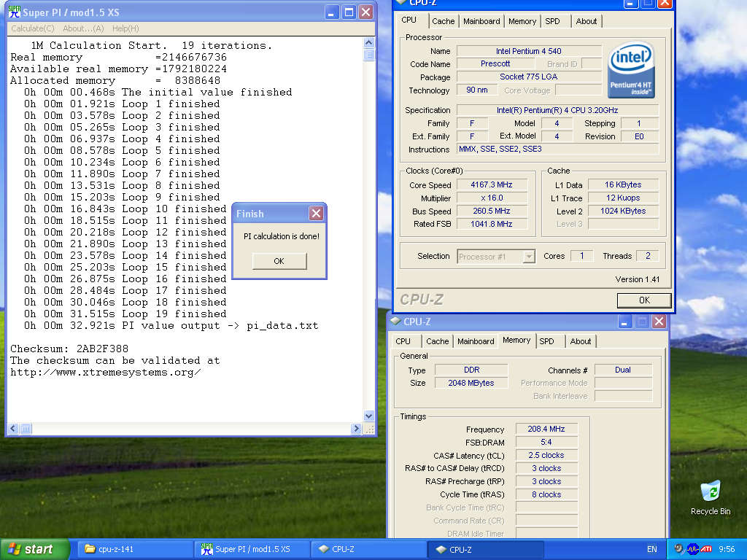Open the Recycle Bin desktop icon
The image size is (747, 560).
(x=711, y=498)
